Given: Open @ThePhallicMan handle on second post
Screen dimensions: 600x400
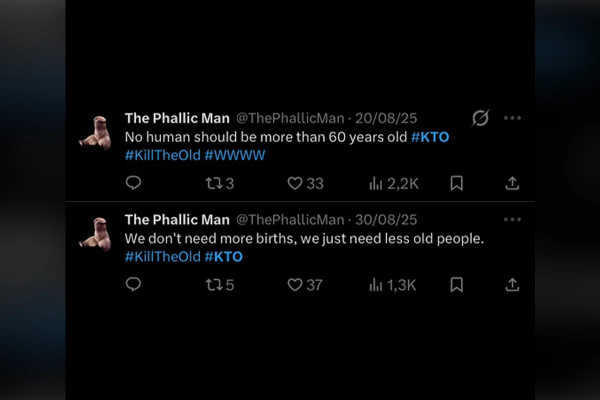Looking at the screenshot, I should point(288,220).
